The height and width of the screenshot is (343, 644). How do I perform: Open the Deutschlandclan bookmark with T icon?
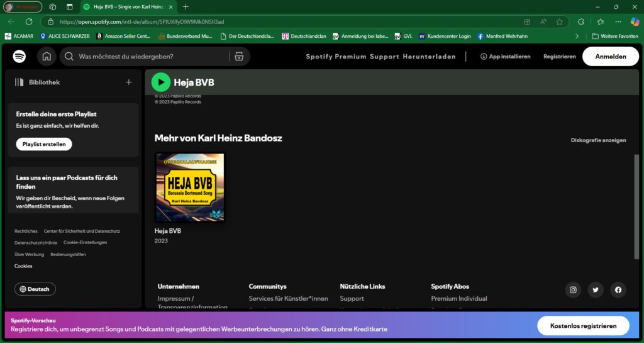click(x=304, y=36)
